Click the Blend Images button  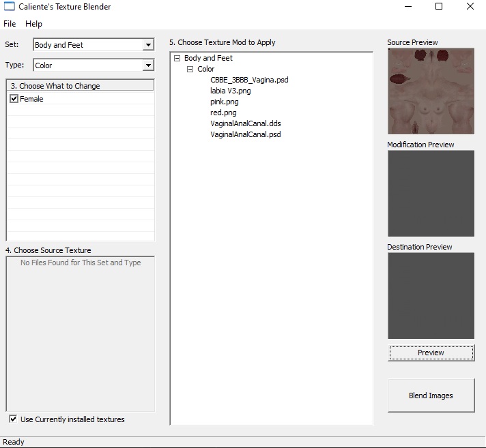(431, 395)
